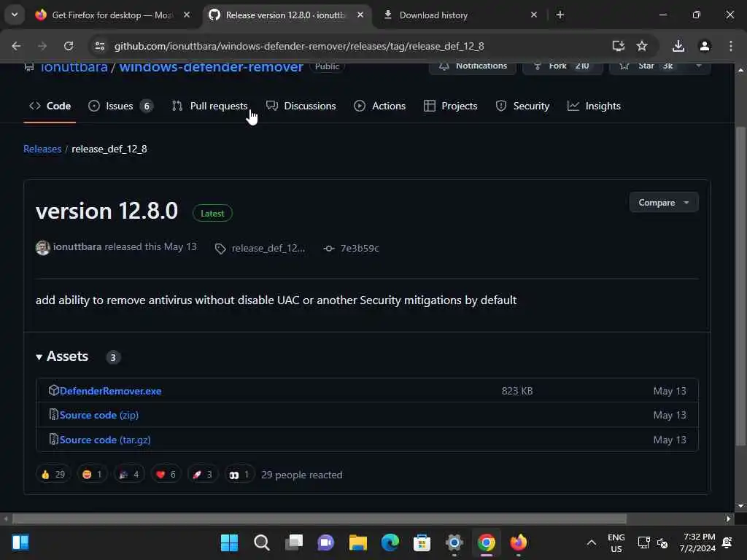Open File Explorer from taskbar
Image resolution: width=747 pixels, height=560 pixels.
[357, 542]
